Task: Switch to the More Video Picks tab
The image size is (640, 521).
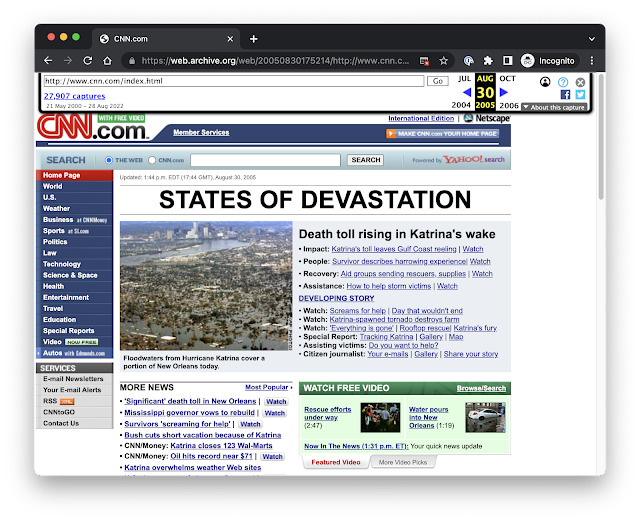Action: coord(403,462)
